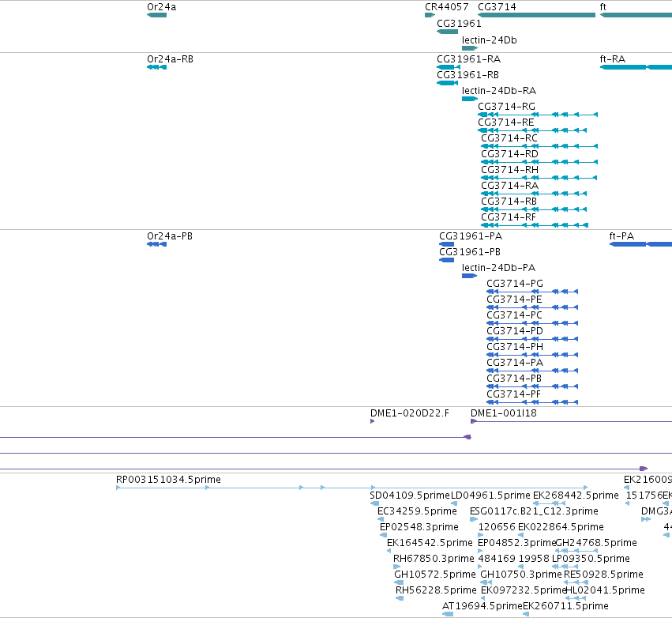Select EST HL02041.5prime
Image resolution: width=672 pixels, height=618 pixels.
click(576, 598)
